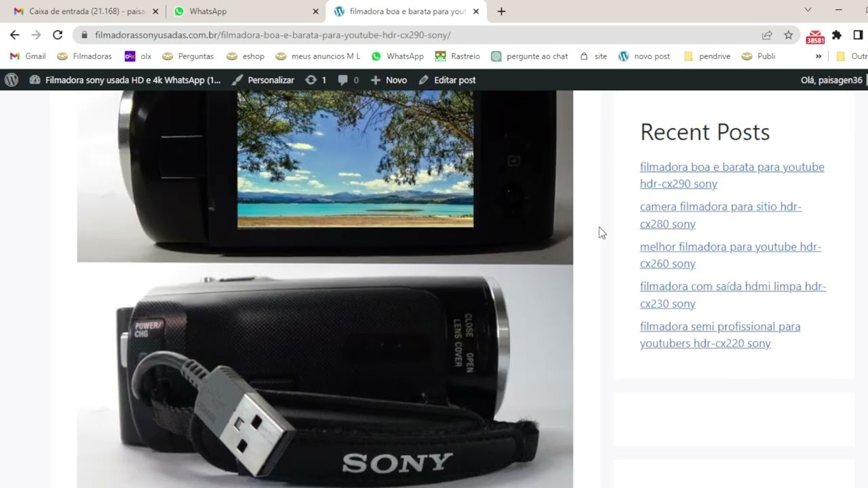Open the Filmadoras bookmark
Screen dimensions: 868x488
coord(85,56)
